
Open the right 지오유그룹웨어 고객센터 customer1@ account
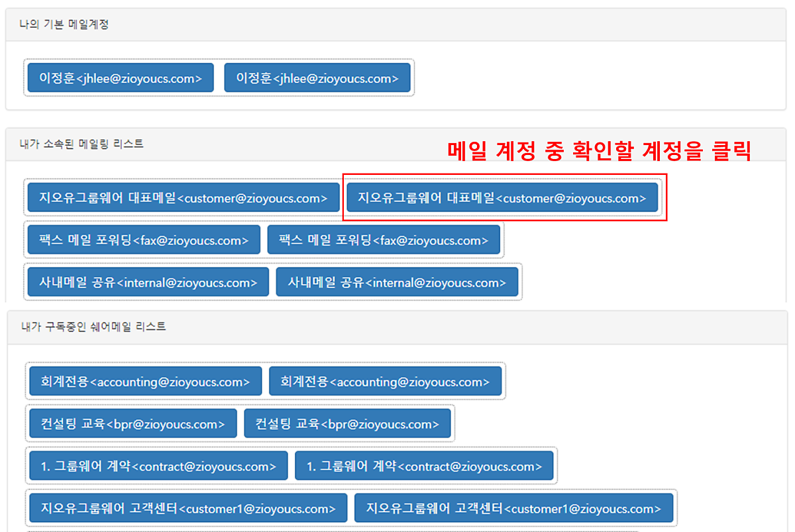(x=513, y=509)
